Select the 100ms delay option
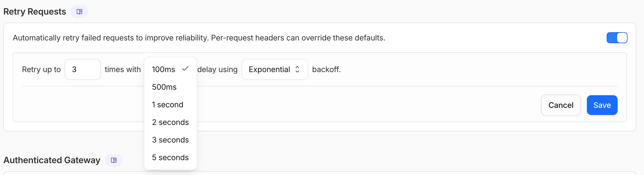 pos(163,69)
